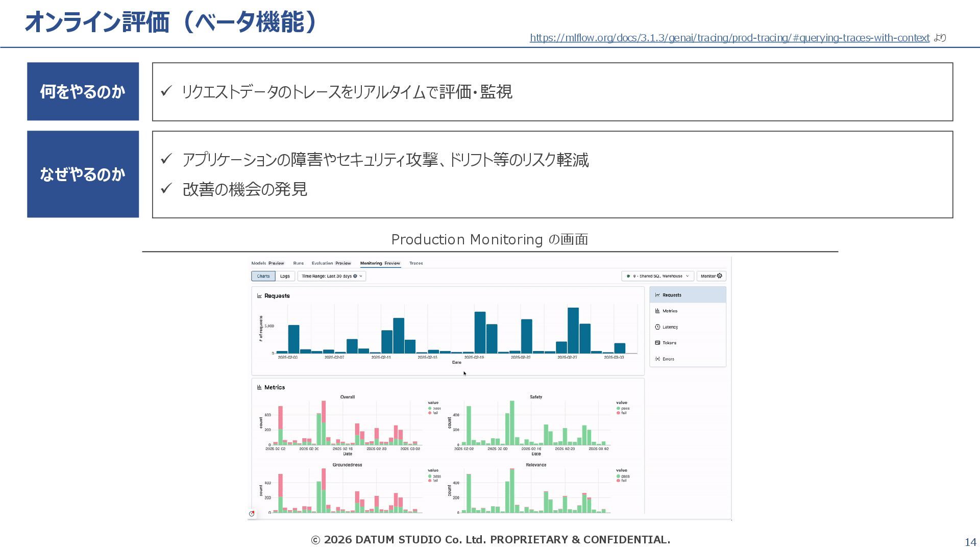Click the info icon in Time Range selector
Screen dimensions: 980x551
[x=355, y=276]
